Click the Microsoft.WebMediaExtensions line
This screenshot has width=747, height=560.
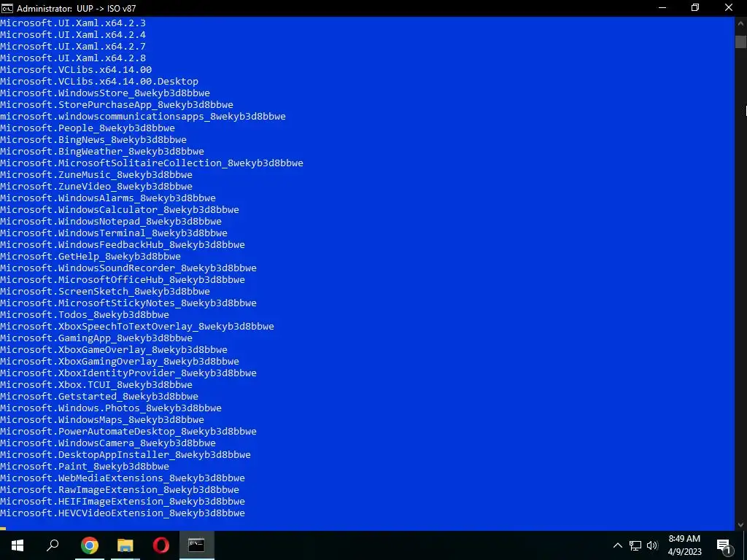(123, 478)
